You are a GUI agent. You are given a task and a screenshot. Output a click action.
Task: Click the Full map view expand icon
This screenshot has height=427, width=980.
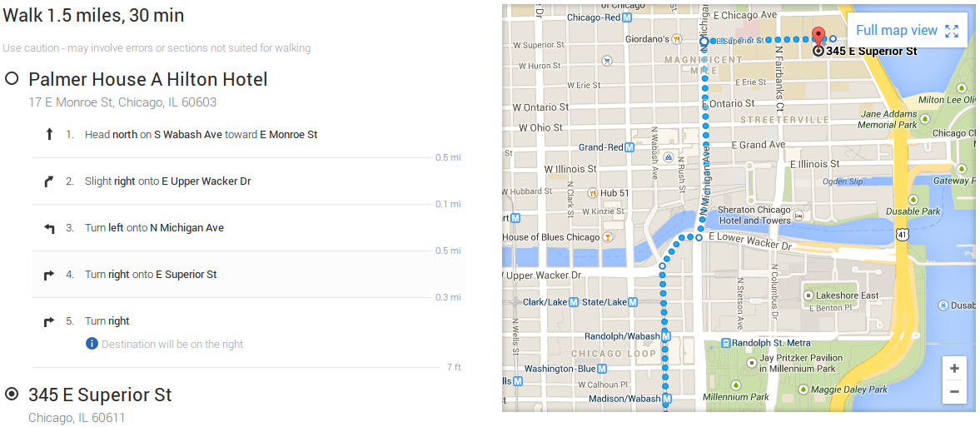953,31
